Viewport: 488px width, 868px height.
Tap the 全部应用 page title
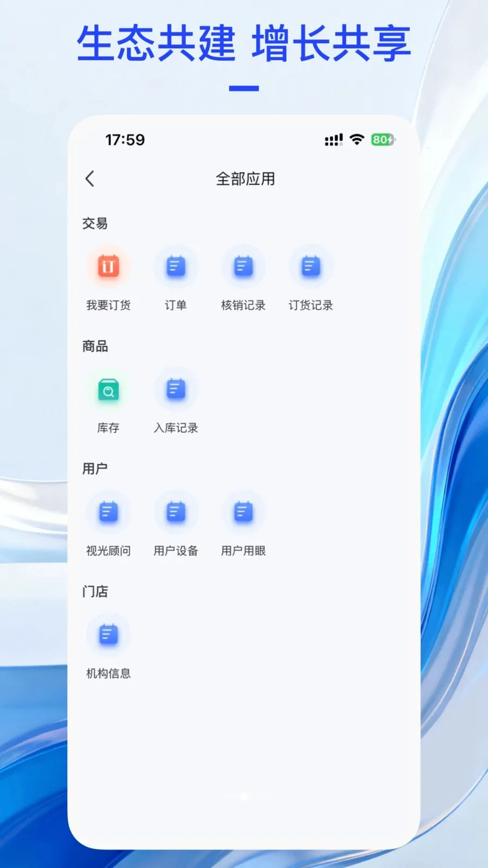point(245,178)
